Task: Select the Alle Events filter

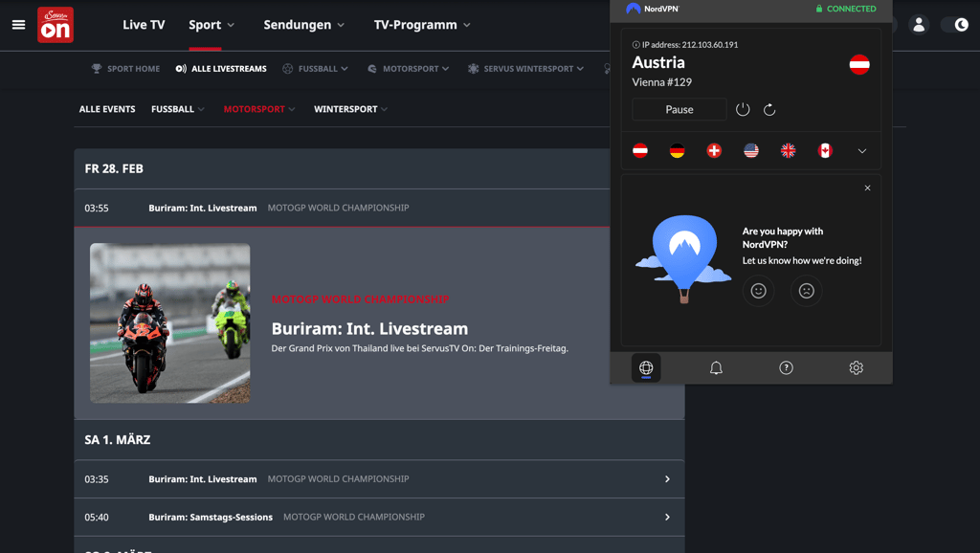Action: [x=107, y=109]
